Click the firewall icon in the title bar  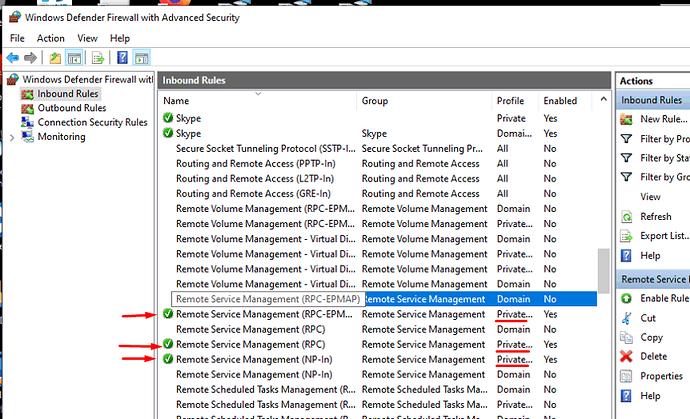click(15, 17)
